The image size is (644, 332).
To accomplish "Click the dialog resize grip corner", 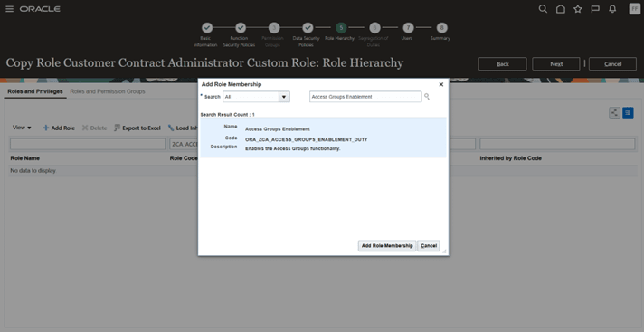I will coord(444,251).
